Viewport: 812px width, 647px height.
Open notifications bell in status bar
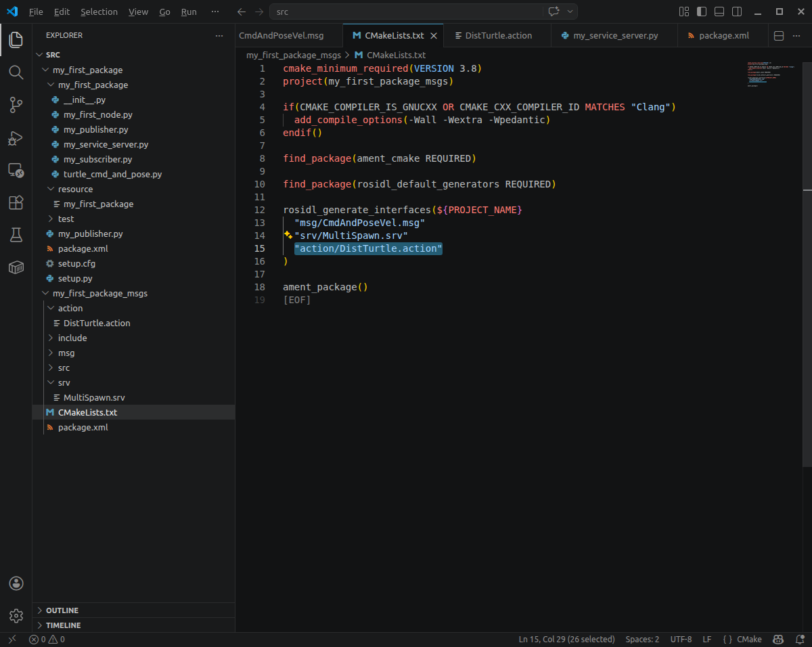[x=798, y=639]
